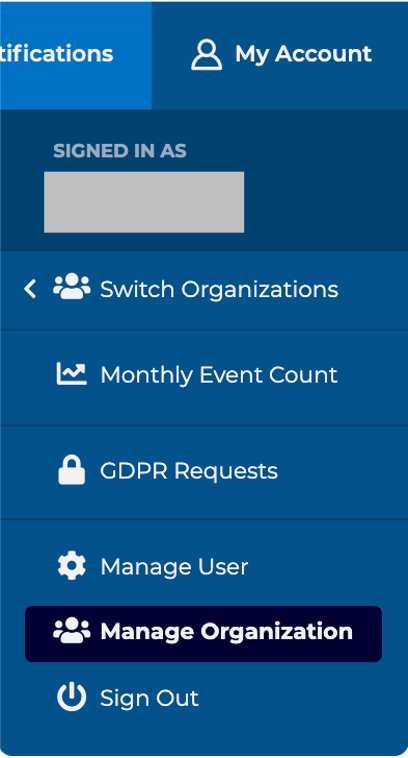This screenshot has height=758, width=408.
Task: Click the SIGNED IN AS heading
Action: pos(120,151)
